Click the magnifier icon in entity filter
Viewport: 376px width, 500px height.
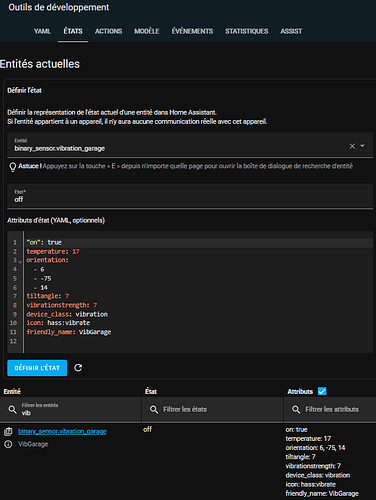pyautogui.click(x=12, y=409)
